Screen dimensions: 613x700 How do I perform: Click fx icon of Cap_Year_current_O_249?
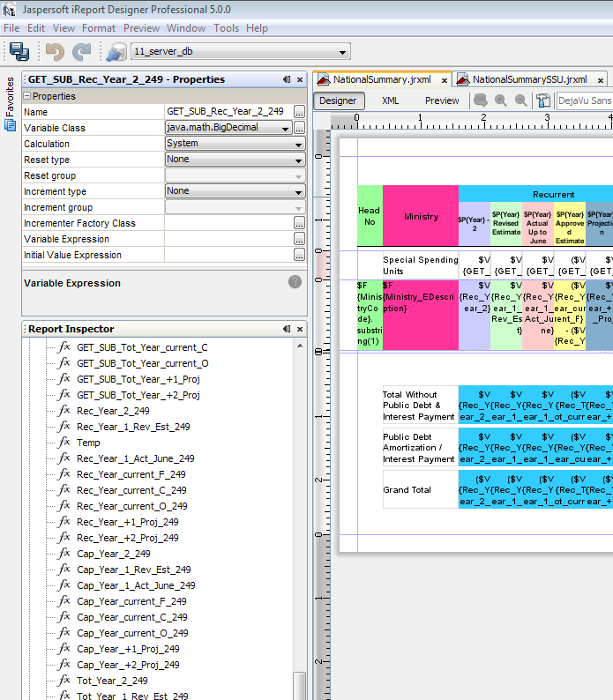click(64, 633)
